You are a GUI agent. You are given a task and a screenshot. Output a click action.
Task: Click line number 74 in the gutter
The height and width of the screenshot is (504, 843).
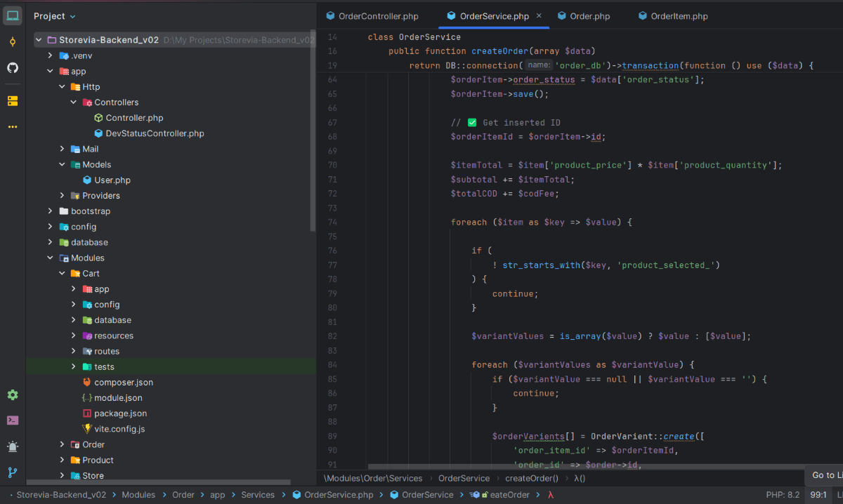pyautogui.click(x=332, y=222)
